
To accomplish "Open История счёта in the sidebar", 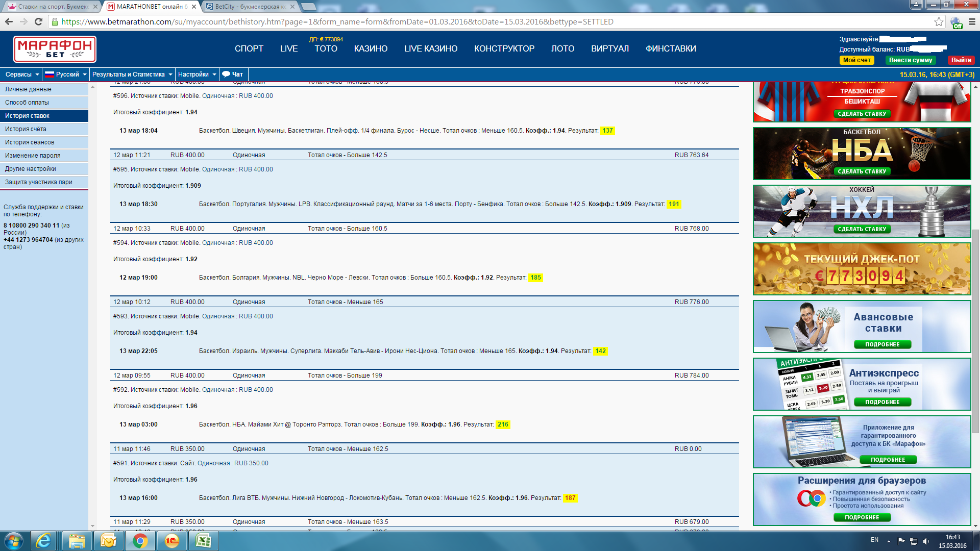I will point(26,129).
